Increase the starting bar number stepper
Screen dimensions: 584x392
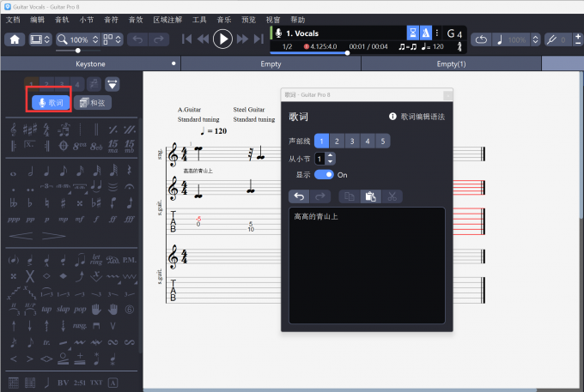(331, 155)
